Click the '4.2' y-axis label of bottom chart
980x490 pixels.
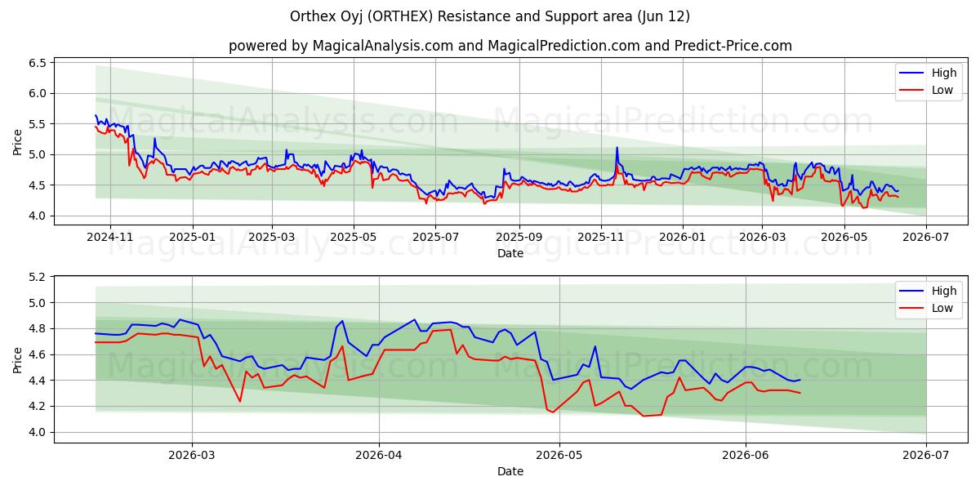39,406
